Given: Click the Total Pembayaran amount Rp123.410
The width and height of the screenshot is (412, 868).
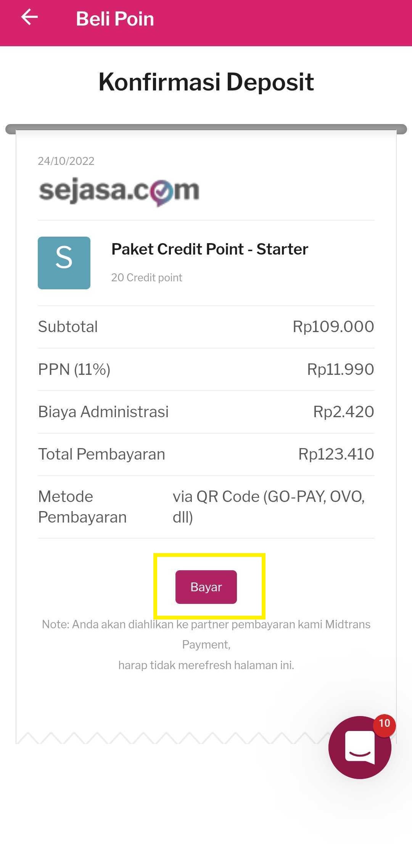Looking at the screenshot, I should (336, 453).
